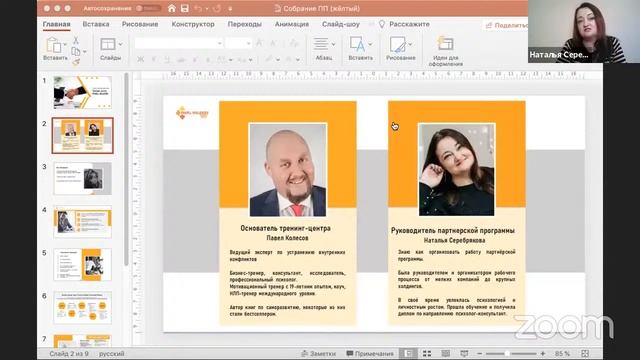Image resolution: width=640 pixels, height=360 pixels.
Task: Click the Home icon in title bar
Action: [x=172, y=8]
